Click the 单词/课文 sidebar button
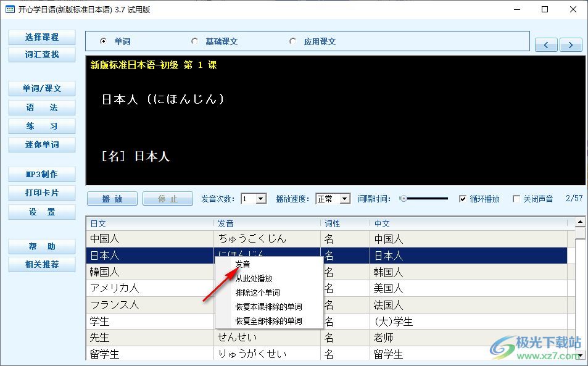Image resolution: width=588 pixels, height=366 pixels. 42,88
